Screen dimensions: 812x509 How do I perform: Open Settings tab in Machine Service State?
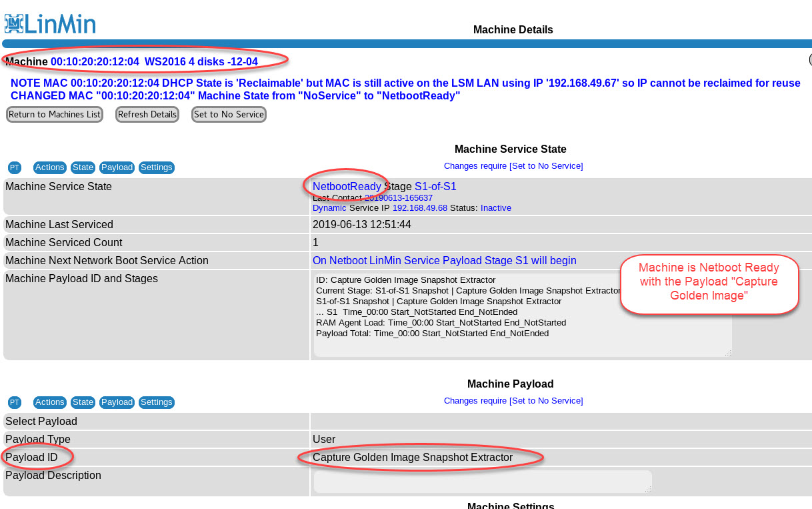tap(157, 167)
